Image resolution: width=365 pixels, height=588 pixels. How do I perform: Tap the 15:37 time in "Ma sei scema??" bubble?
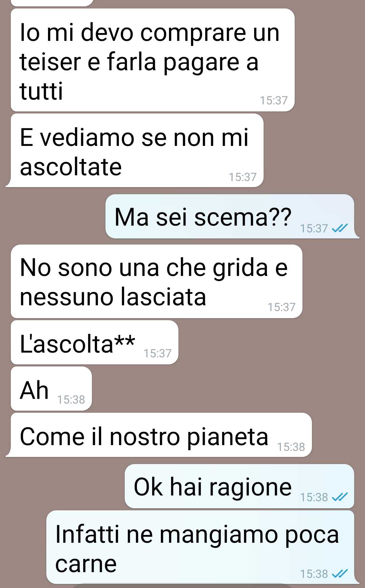point(314,229)
